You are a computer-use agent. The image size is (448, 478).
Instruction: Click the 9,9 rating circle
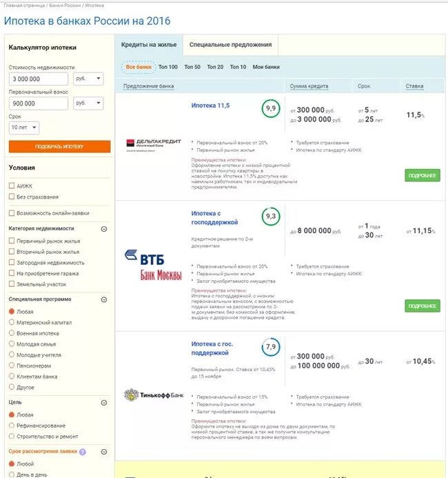pyautogui.click(x=271, y=108)
